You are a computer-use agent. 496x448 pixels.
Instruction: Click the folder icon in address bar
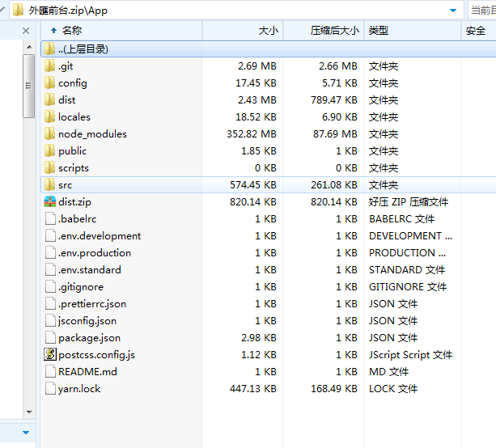pyautogui.click(x=17, y=11)
